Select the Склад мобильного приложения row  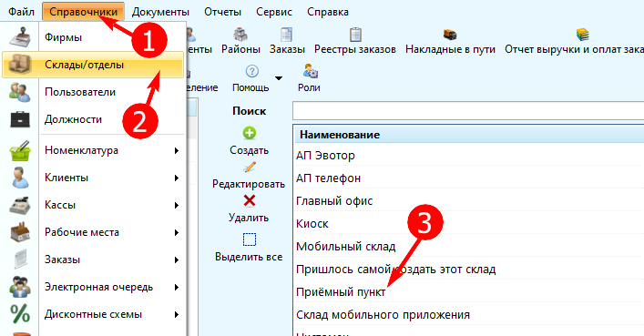(469, 315)
